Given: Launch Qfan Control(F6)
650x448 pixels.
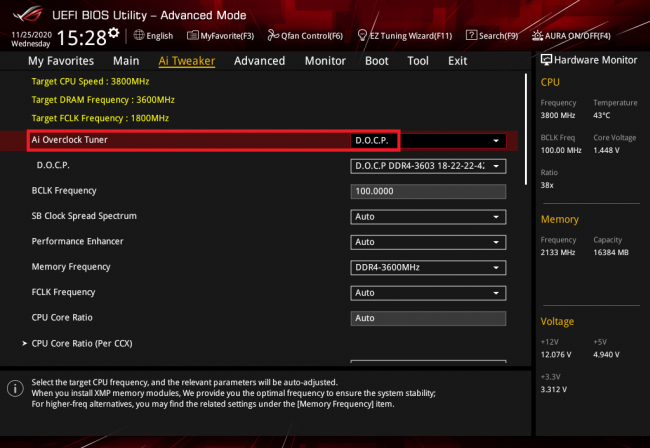Looking at the screenshot, I should coord(305,36).
